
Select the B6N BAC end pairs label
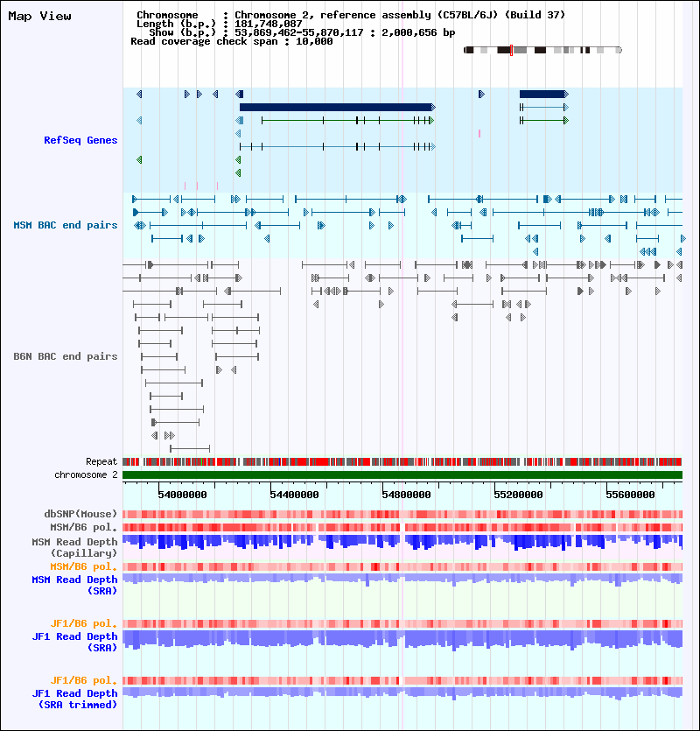(x=66, y=356)
